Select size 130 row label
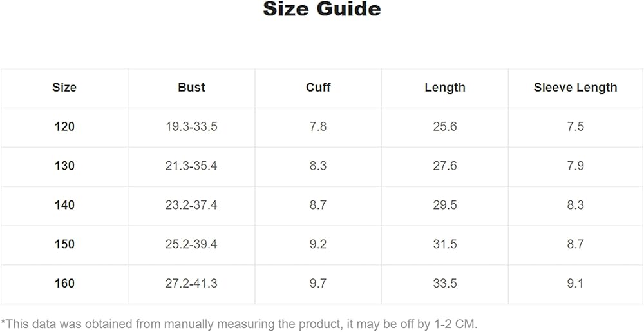 pos(64,166)
